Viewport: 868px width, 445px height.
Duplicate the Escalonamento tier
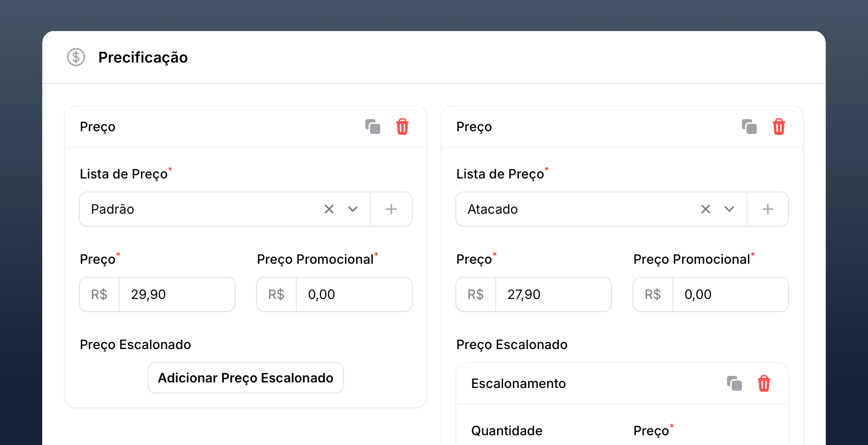pyautogui.click(x=734, y=383)
